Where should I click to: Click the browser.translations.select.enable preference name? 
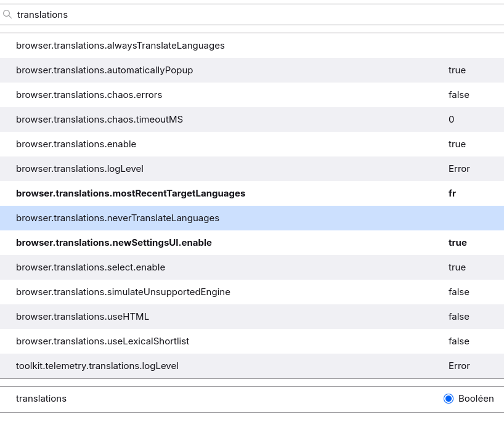(x=91, y=267)
